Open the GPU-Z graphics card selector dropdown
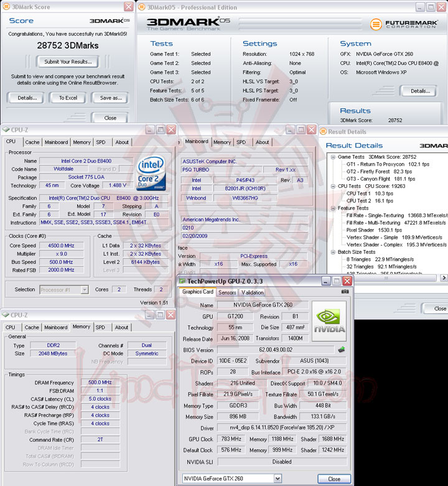This screenshot has height=486, width=448. pyautogui.click(x=278, y=479)
